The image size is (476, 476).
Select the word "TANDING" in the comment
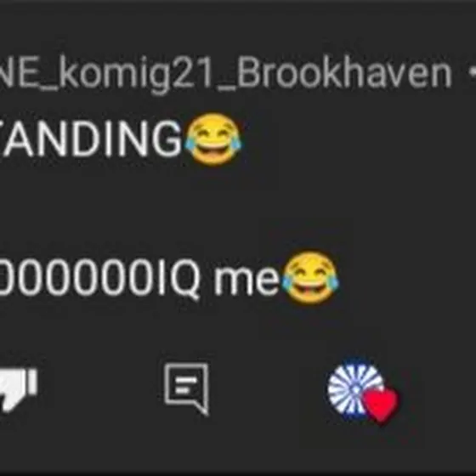click(90, 139)
